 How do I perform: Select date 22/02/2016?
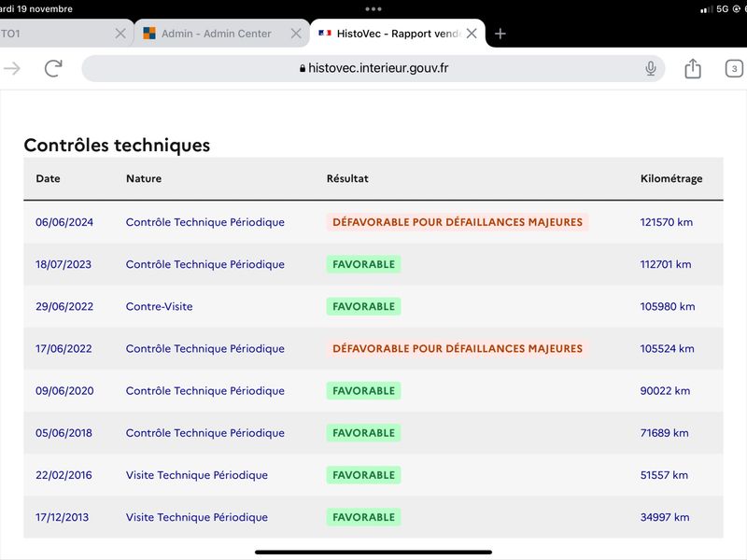pos(63,475)
